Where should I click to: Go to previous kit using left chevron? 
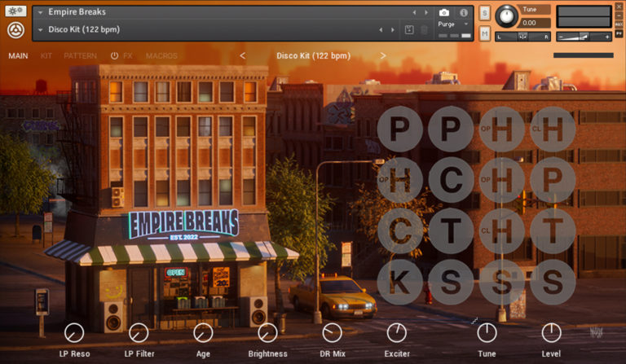point(242,56)
